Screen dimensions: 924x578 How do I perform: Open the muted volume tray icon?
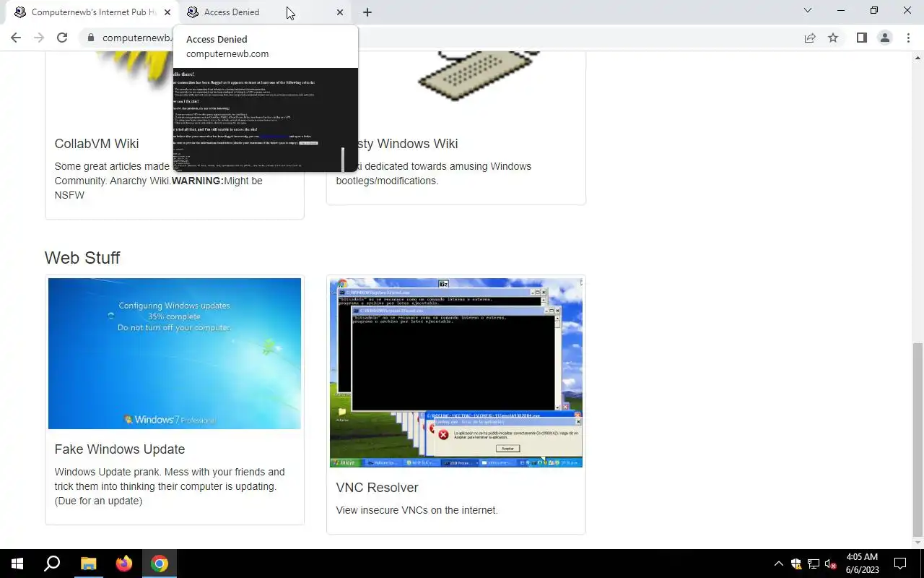pyautogui.click(x=831, y=564)
